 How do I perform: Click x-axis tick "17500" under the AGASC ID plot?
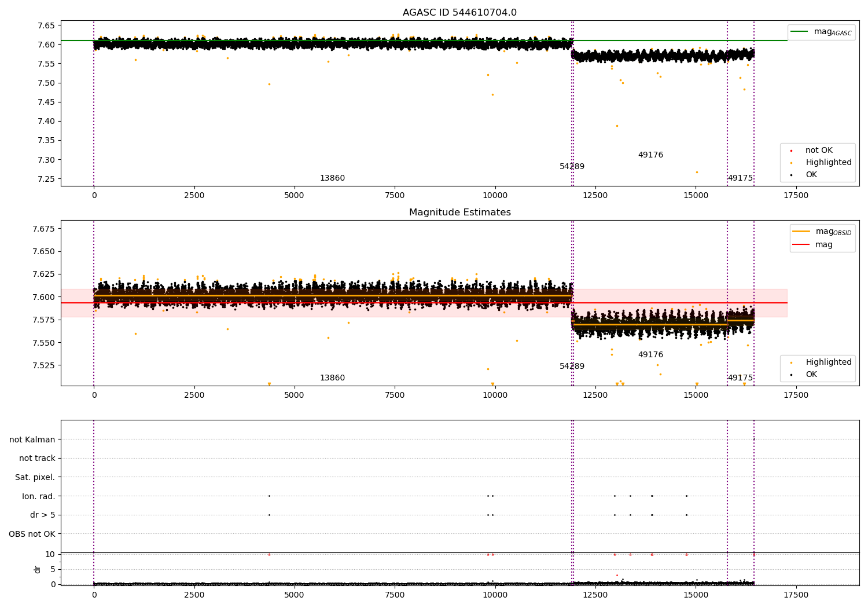click(x=796, y=196)
